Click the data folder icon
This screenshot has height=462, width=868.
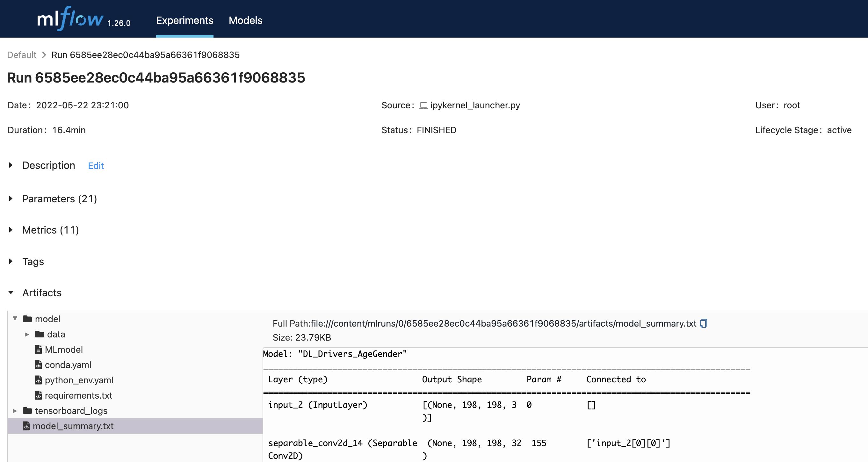point(40,334)
